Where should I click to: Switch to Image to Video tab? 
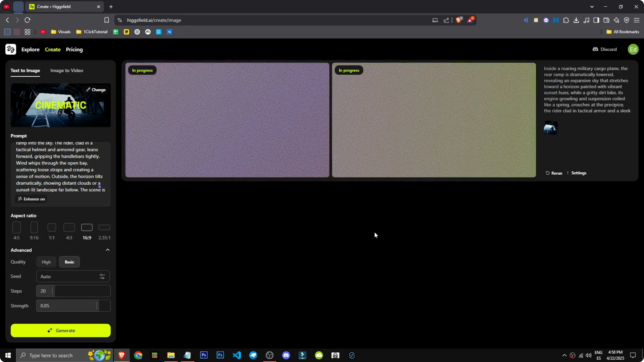(x=67, y=70)
